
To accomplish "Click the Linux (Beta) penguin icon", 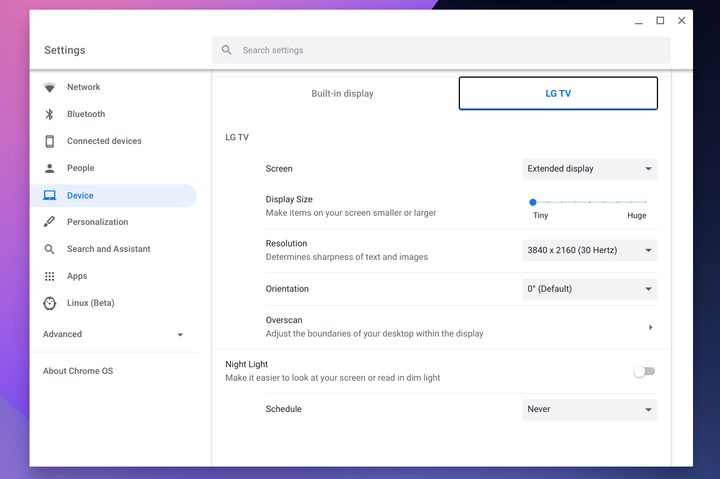I will click(x=50, y=303).
